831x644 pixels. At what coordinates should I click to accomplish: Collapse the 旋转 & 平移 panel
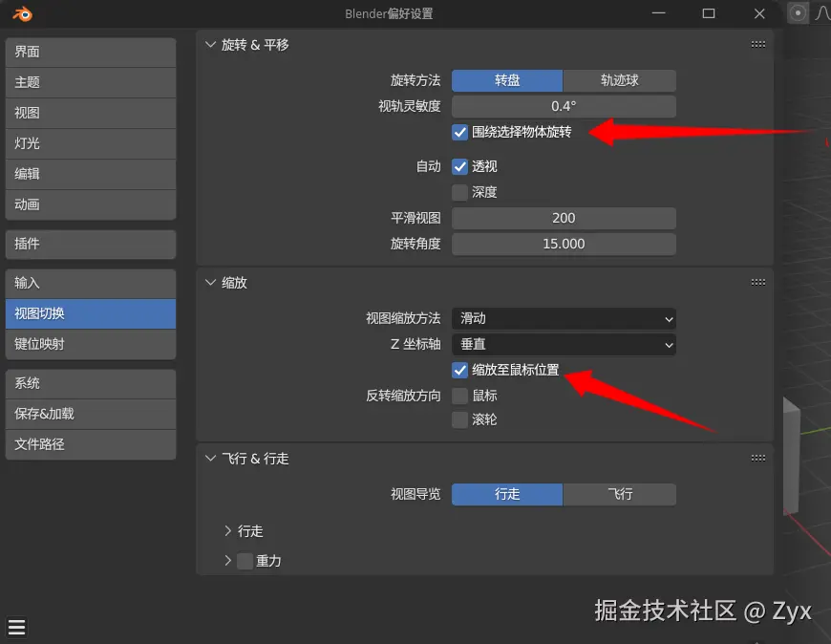click(x=210, y=45)
